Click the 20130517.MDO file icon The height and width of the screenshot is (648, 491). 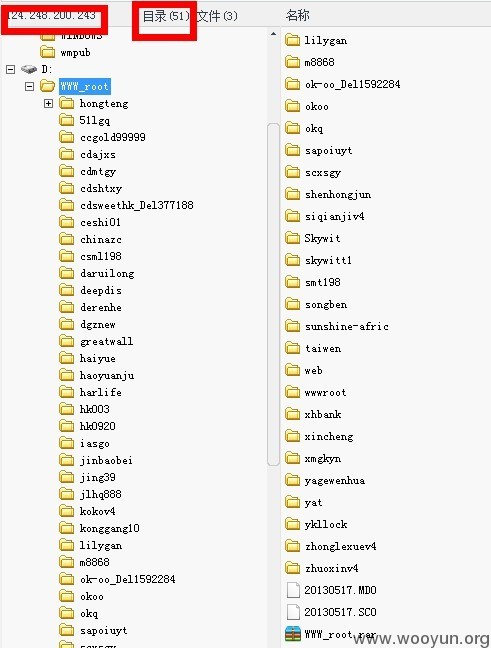pos(293,590)
